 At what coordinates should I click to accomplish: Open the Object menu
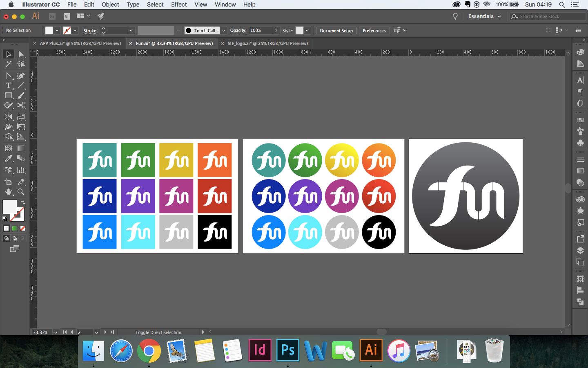pyautogui.click(x=110, y=4)
